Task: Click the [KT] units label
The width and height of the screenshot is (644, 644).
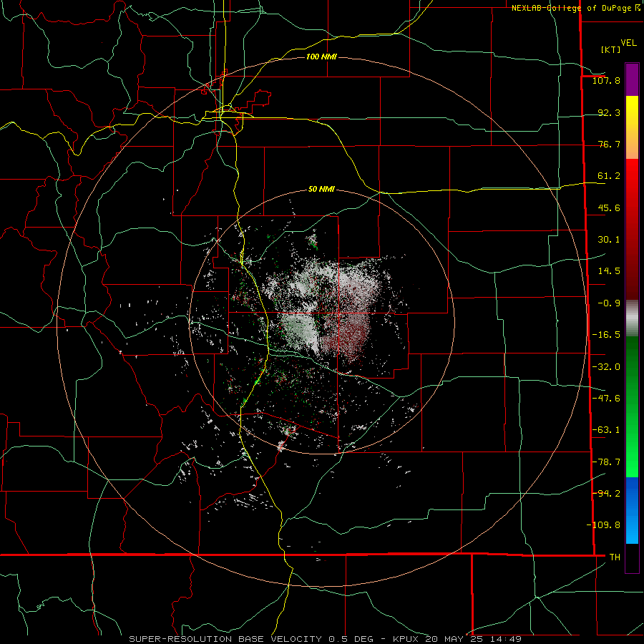Action: 610,49
